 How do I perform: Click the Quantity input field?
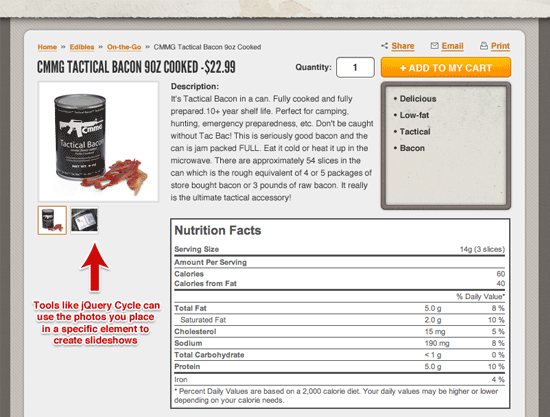click(355, 67)
